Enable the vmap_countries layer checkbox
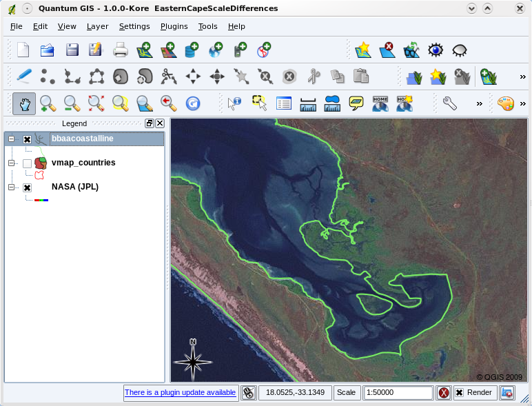 27,163
